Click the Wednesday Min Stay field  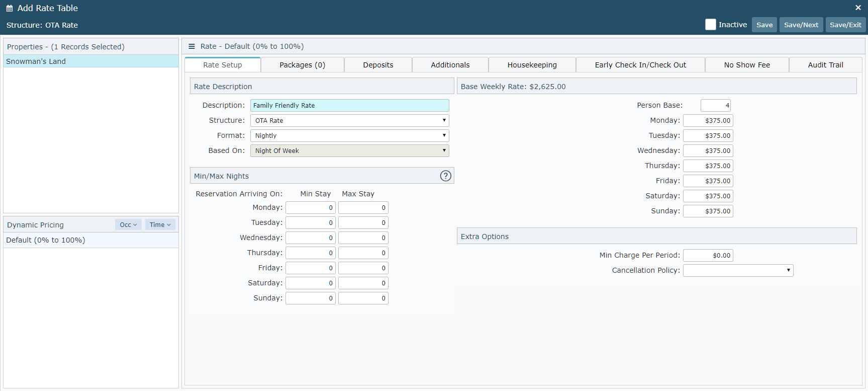pos(310,238)
